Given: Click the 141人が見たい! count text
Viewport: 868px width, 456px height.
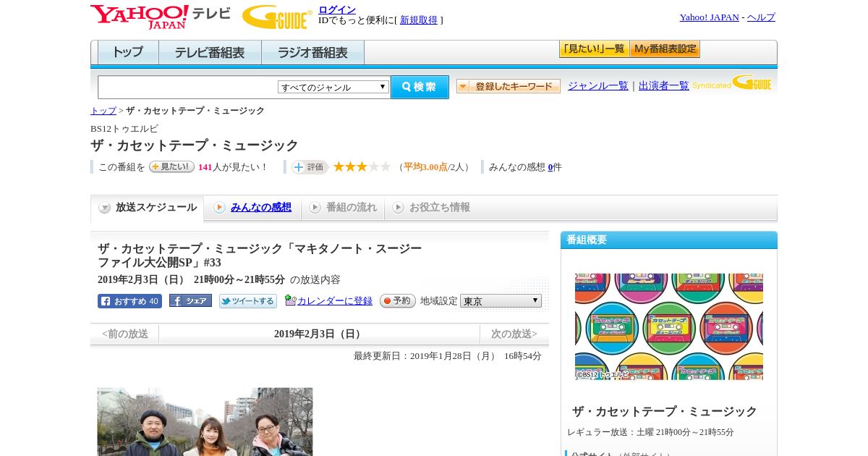Looking at the screenshot, I should pos(233,167).
